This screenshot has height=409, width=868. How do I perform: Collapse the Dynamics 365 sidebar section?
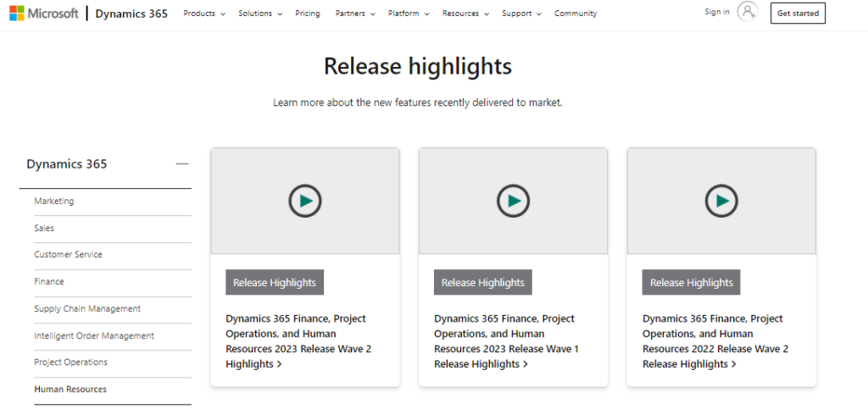point(182,164)
